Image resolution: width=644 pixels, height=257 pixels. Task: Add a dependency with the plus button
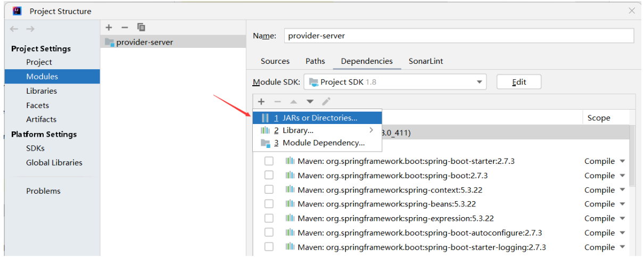pyautogui.click(x=261, y=101)
